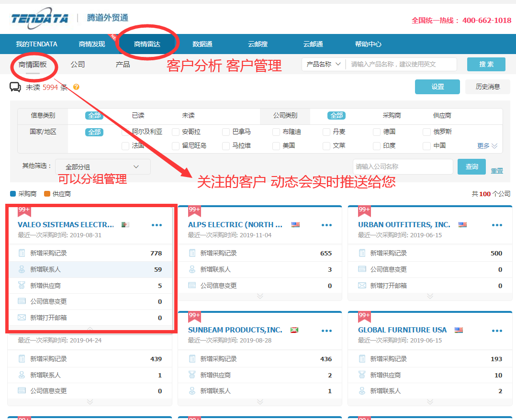Click the 重置 link to reset filters

pos(496,170)
